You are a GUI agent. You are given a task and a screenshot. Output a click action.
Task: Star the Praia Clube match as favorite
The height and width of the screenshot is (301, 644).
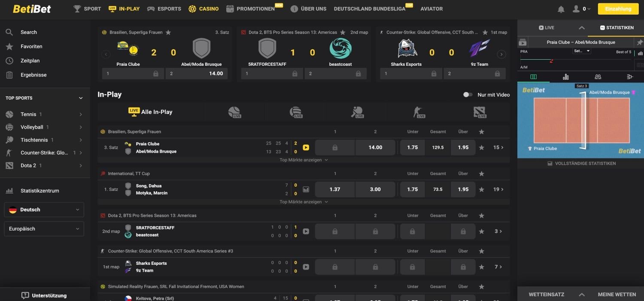coord(481,147)
